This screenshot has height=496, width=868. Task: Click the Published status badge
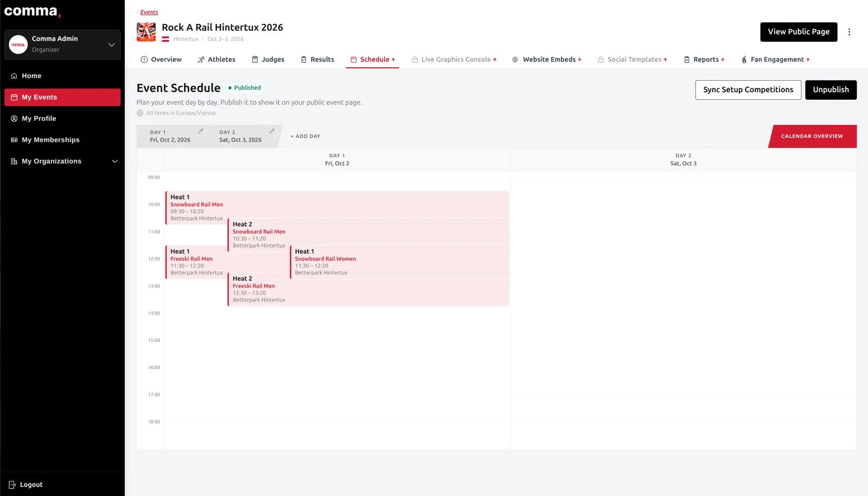coord(245,88)
